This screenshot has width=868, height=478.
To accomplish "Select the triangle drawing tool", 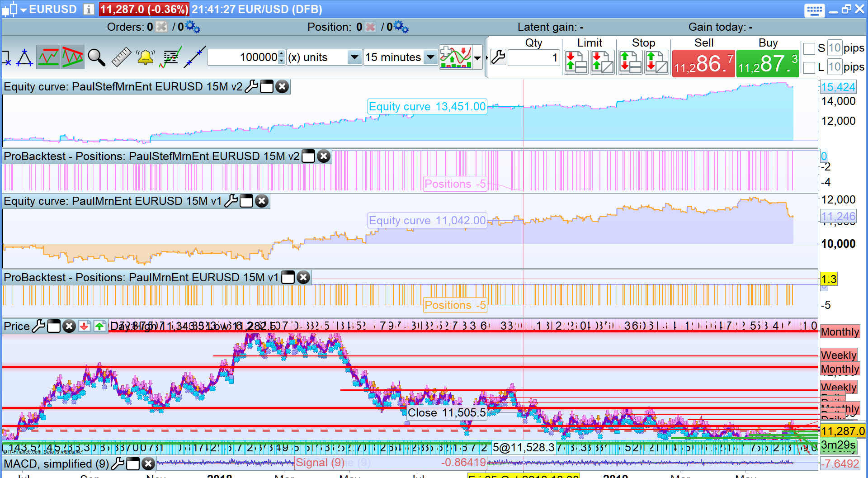I will click(25, 57).
